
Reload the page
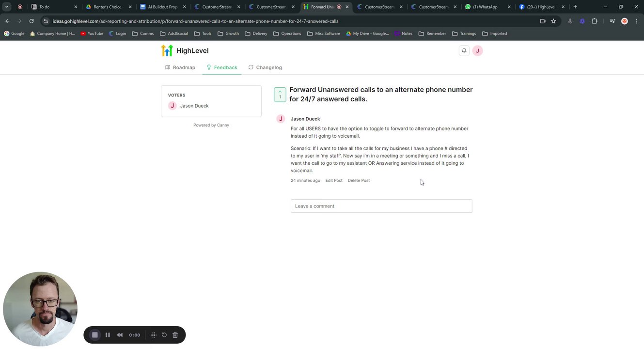point(31,21)
